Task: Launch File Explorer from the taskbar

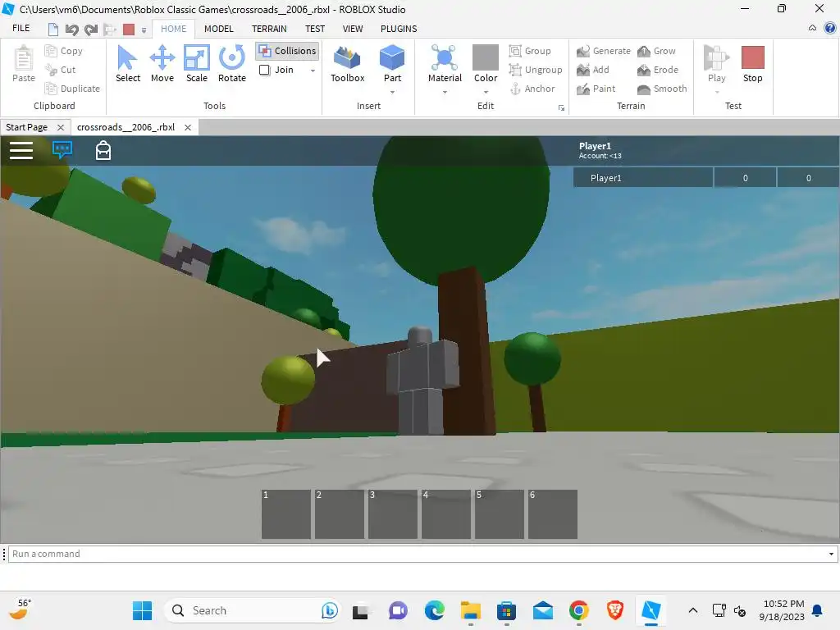Action: click(470, 610)
